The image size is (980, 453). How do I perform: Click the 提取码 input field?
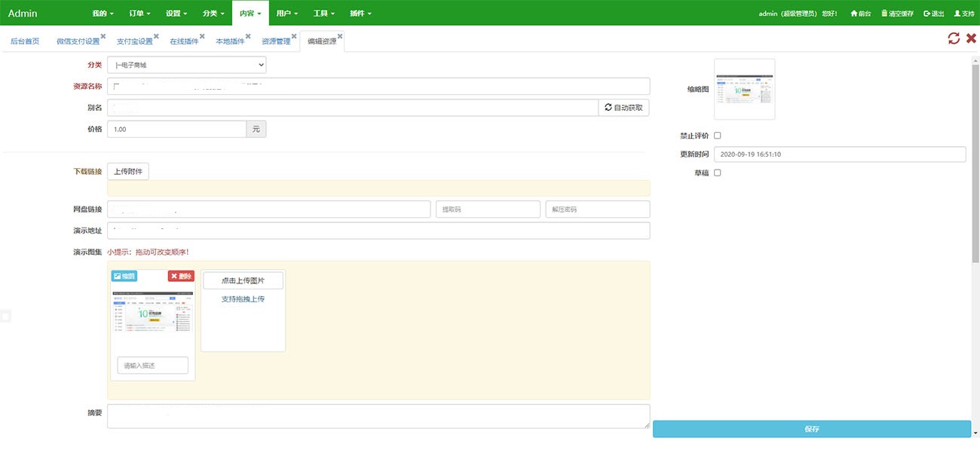click(488, 209)
